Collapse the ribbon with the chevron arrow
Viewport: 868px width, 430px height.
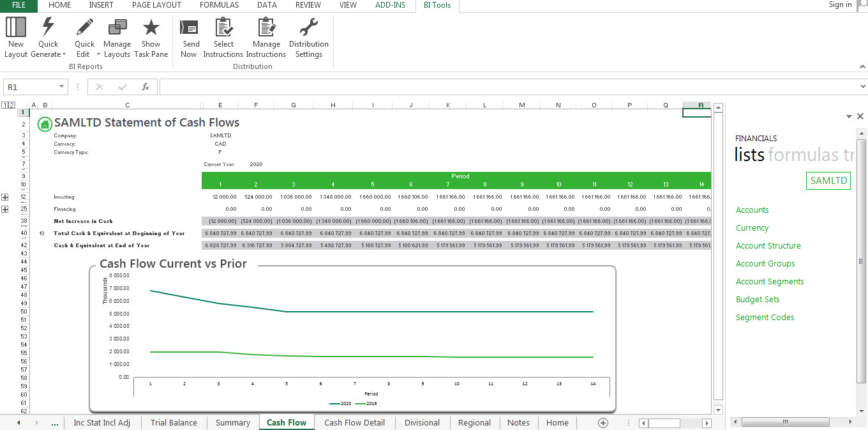[862, 66]
